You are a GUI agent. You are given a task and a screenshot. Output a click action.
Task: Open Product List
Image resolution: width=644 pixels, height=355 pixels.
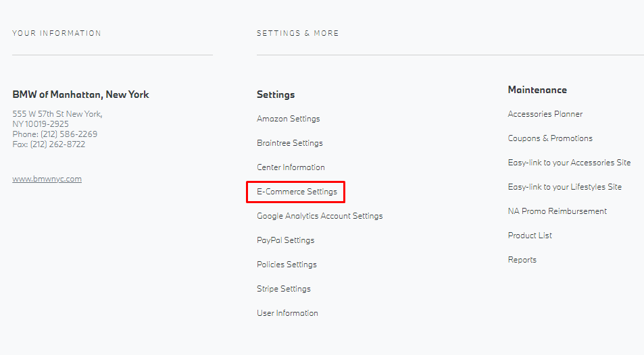pos(530,235)
